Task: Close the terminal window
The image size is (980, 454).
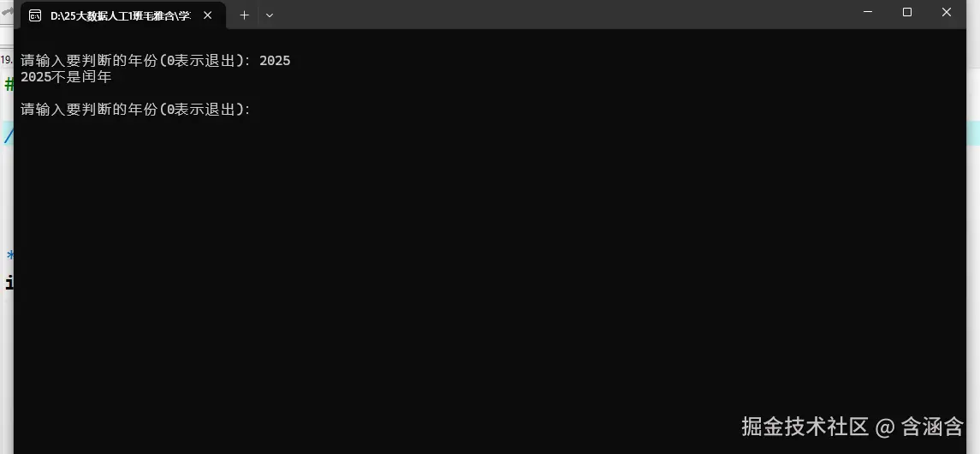Action: tap(947, 12)
